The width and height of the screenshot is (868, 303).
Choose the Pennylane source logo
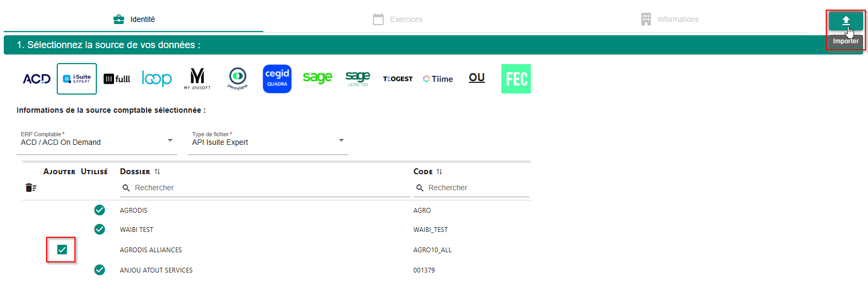click(x=238, y=79)
